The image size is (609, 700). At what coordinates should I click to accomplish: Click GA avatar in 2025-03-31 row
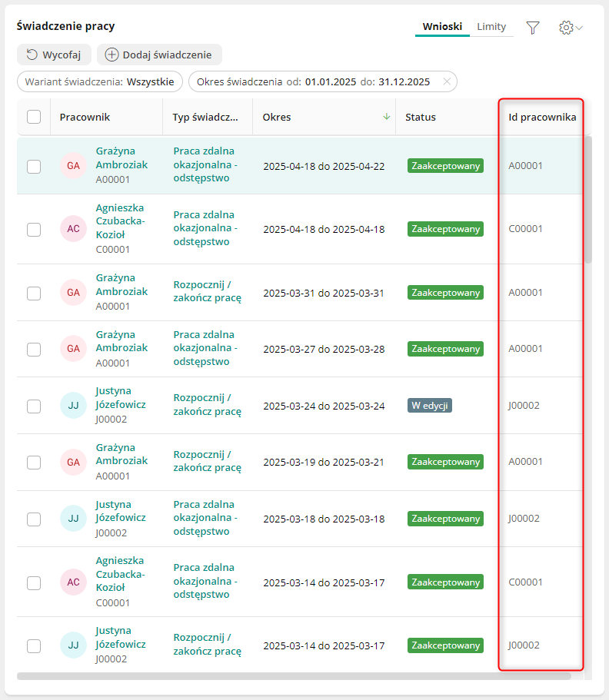(x=73, y=293)
